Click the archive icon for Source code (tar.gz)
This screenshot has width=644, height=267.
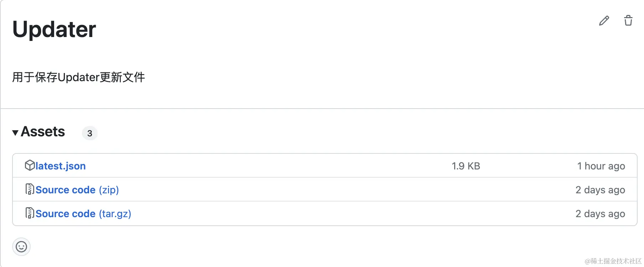coord(30,213)
